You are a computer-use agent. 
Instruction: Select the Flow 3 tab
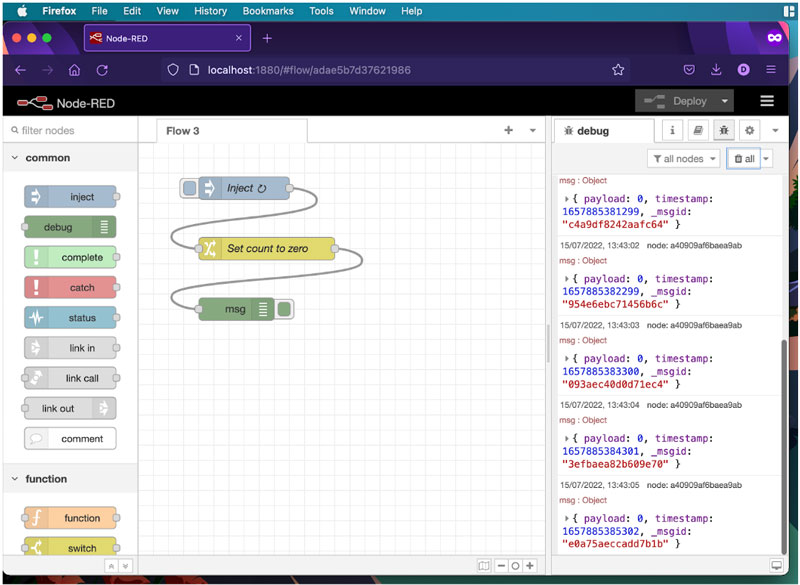pos(183,131)
